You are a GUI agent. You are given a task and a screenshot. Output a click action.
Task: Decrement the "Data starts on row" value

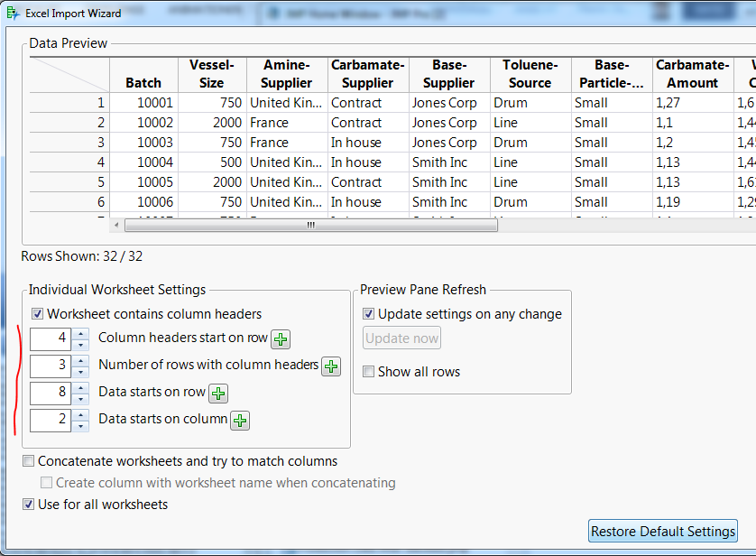pyautogui.click(x=80, y=398)
